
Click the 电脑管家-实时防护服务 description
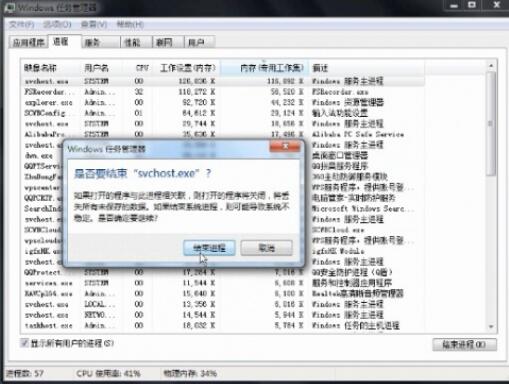coord(354,198)
